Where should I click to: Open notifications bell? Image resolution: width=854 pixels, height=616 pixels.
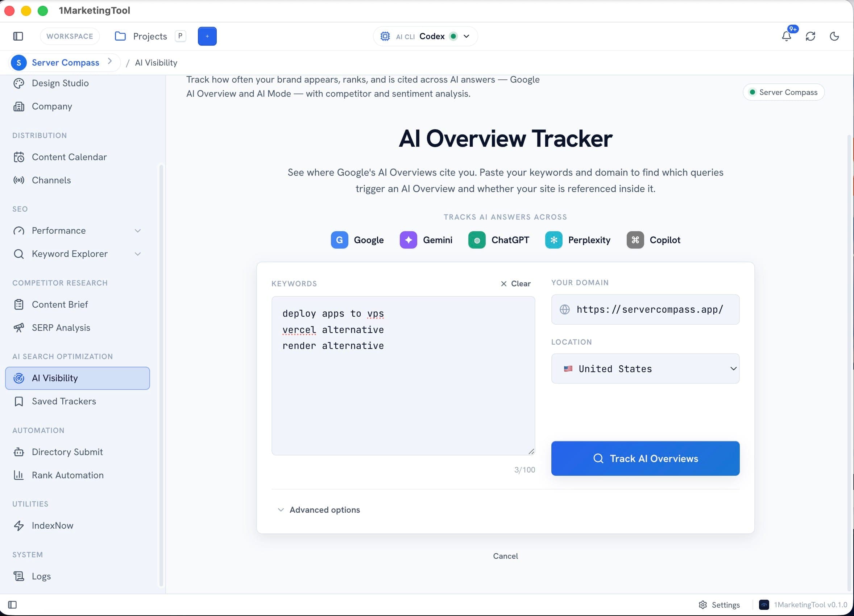tap(786, 36)
